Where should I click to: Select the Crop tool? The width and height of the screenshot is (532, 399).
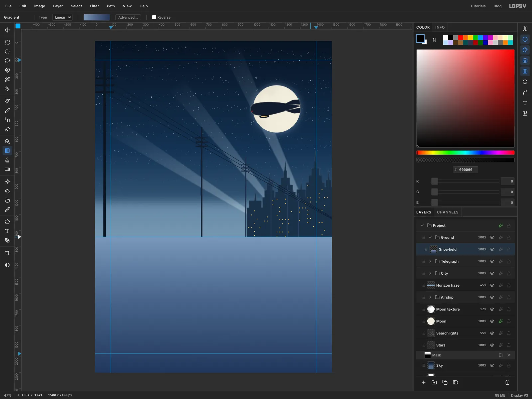[7, 253]
